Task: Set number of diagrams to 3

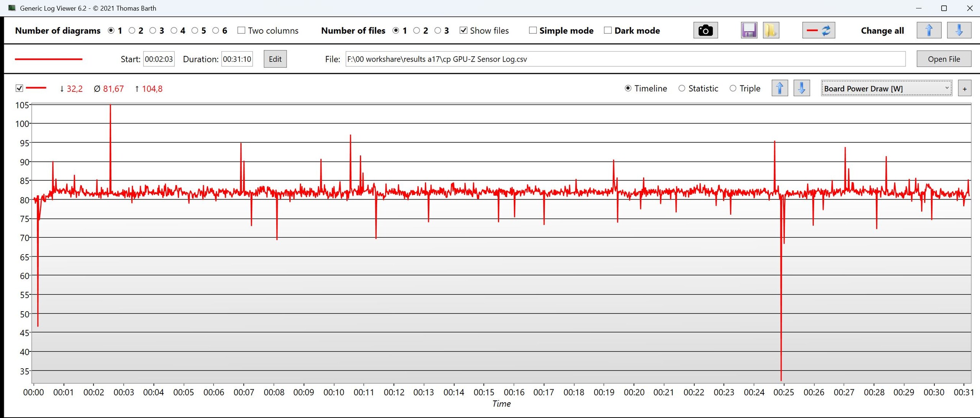Action: click(x=153, y=30)
